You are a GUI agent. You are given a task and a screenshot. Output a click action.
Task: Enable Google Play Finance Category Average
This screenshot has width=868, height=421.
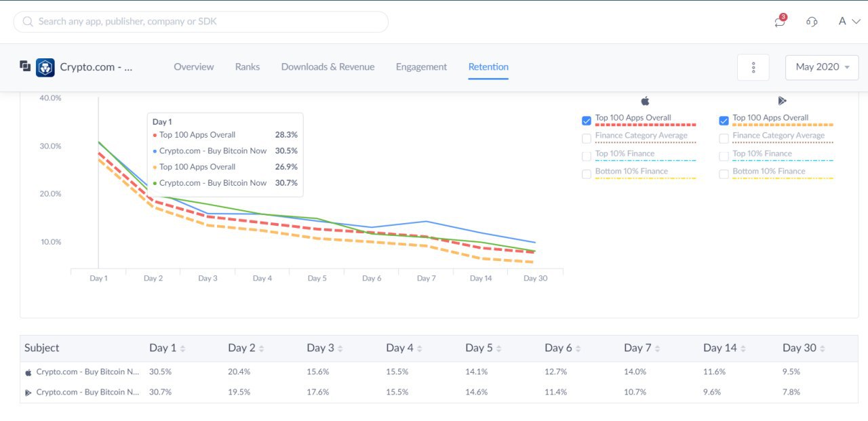click(724, 138)
